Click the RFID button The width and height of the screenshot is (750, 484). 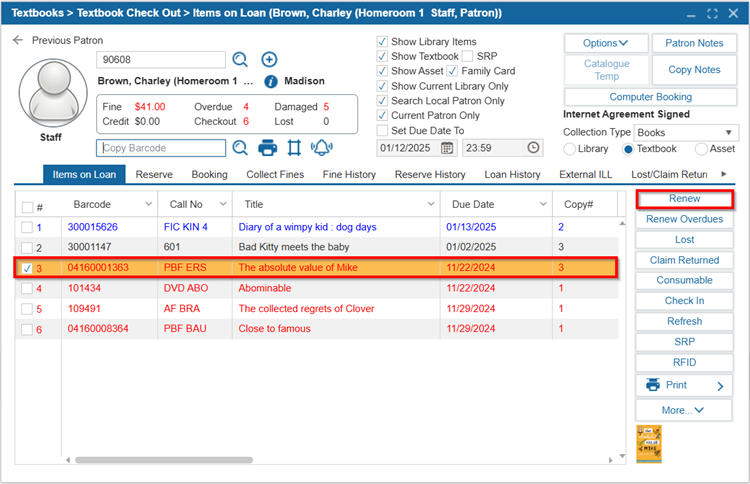[684, 363]
